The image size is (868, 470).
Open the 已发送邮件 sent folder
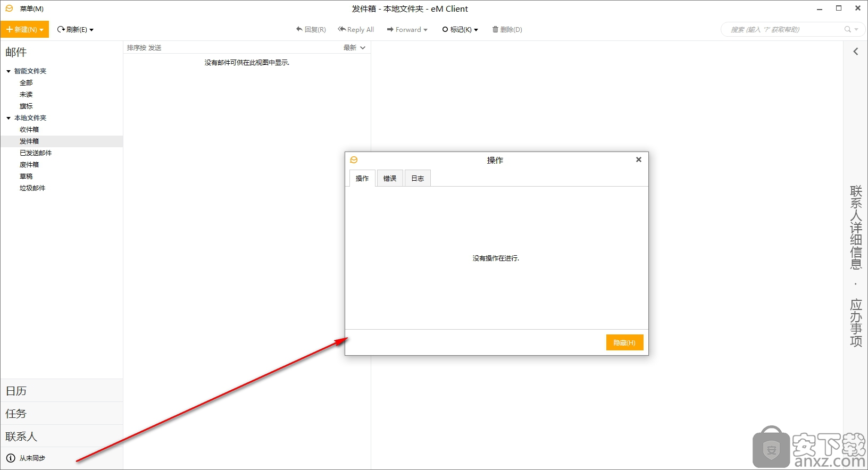tap(36, 153)
